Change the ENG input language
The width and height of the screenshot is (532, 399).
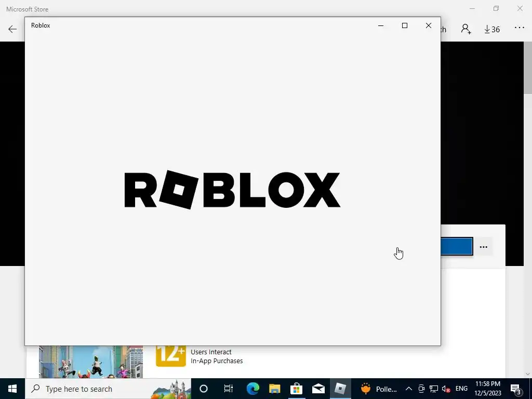(461, 389)
